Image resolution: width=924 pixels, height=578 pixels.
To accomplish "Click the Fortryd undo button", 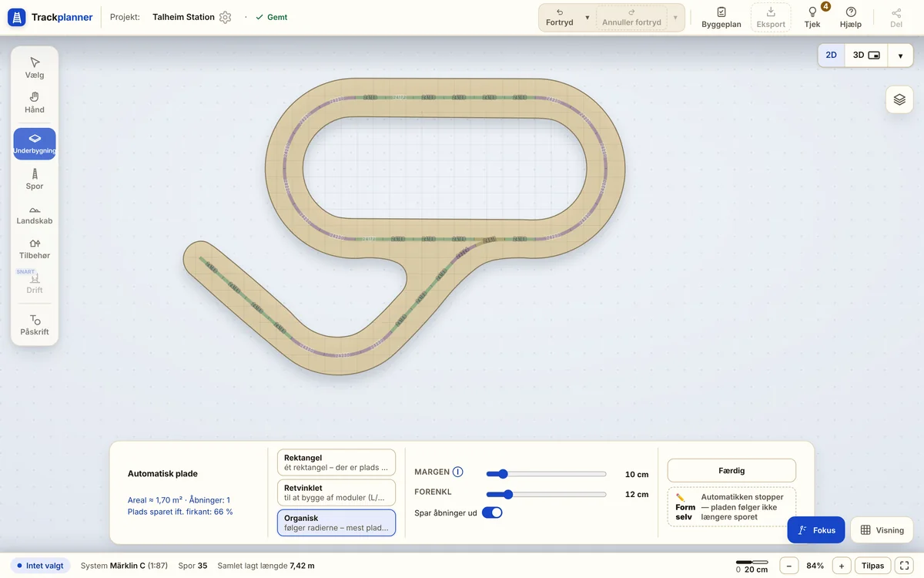I will click(560, 18).
